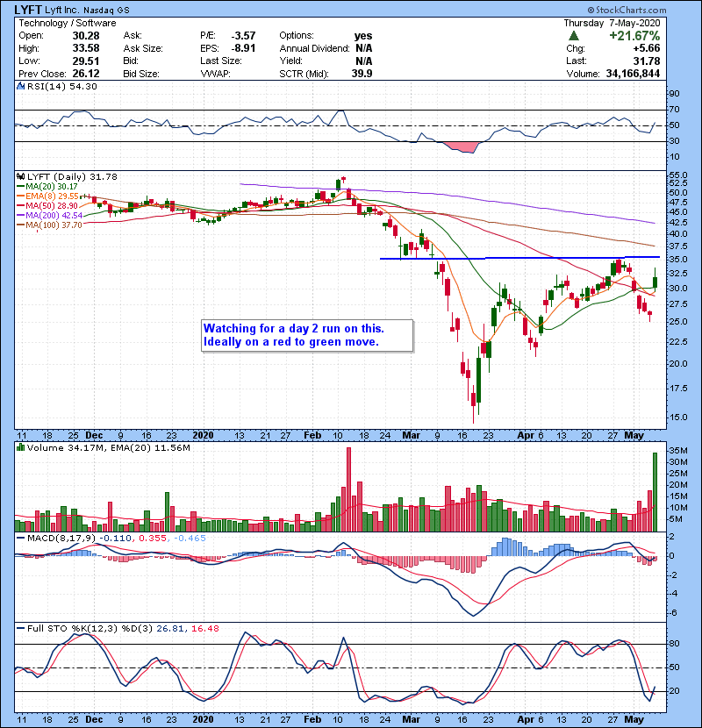The width and height of the screenshot is (702, 728).
Task: Click the Volume 34.17M, EMA(20) 11.56M label
Action: pyautogui.click(x=109, y=447)
